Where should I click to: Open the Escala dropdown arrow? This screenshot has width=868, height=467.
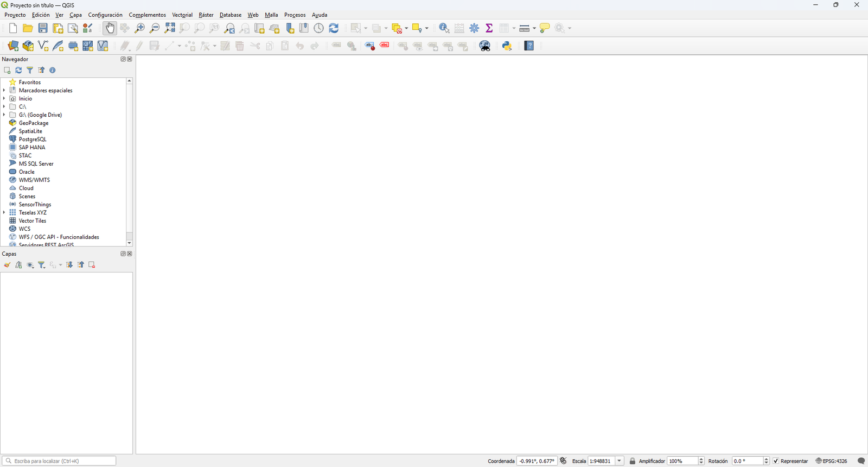(619, 461)
